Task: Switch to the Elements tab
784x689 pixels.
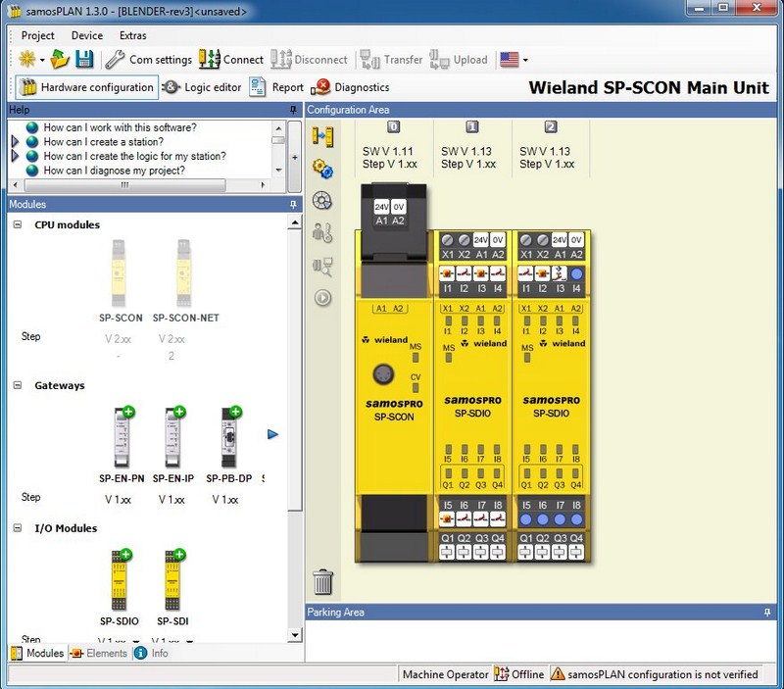Action: [x=99, y=653]
